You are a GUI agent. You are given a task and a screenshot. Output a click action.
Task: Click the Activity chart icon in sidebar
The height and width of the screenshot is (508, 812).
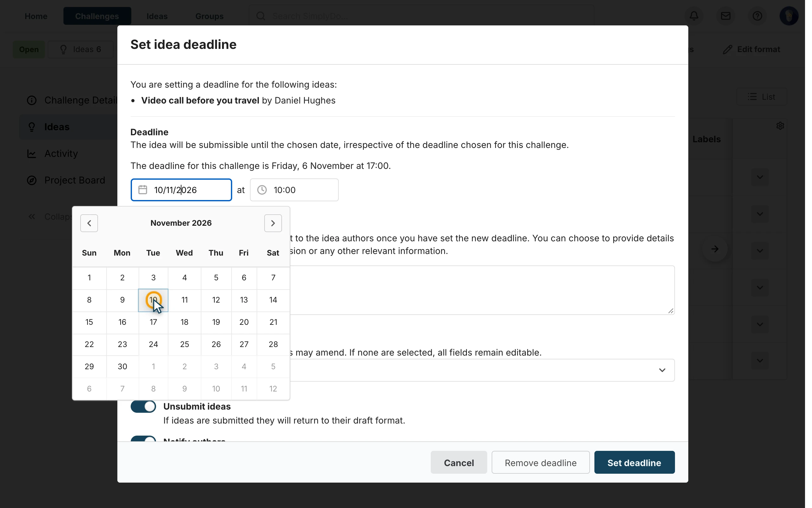[31, 154]
